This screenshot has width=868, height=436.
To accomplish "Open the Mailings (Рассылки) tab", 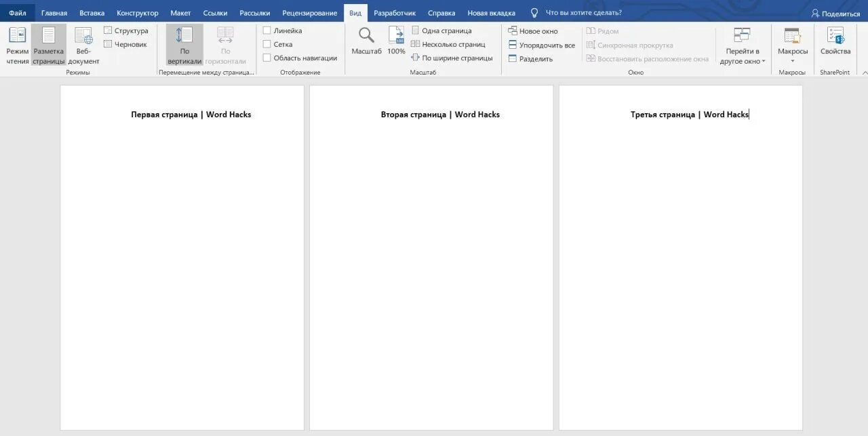I will [x=255, y=13].
